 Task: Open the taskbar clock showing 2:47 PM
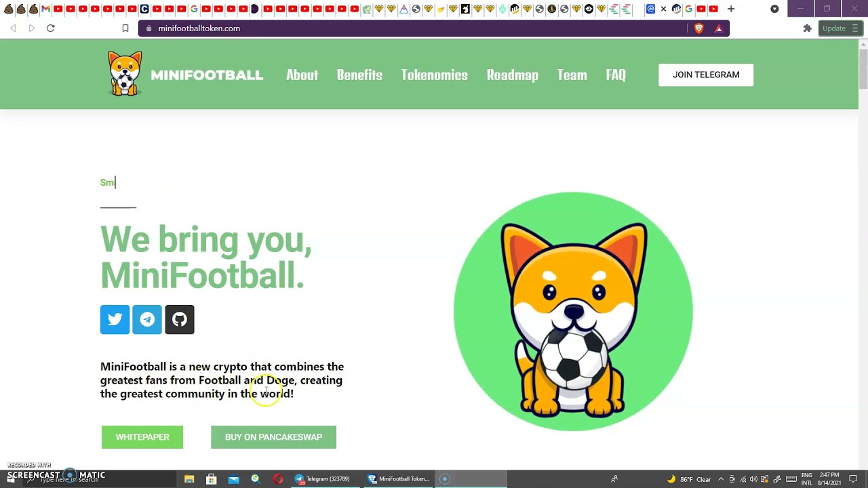tap(829, 479)
